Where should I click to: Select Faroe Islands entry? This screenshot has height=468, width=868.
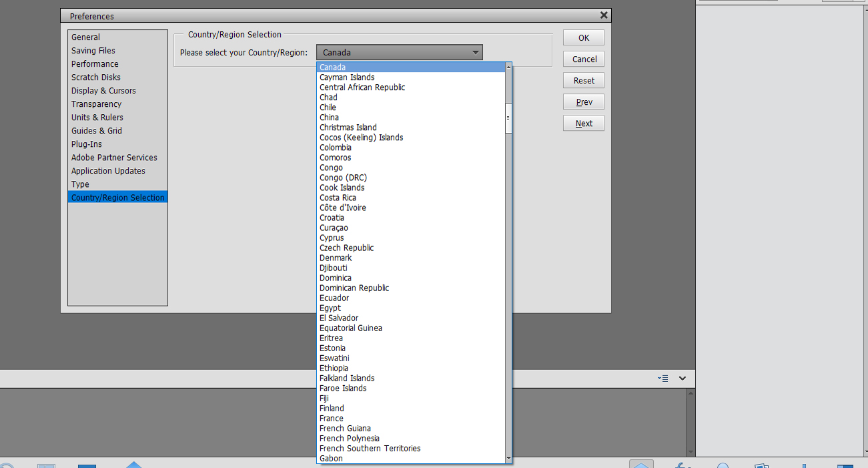[411, 387]
